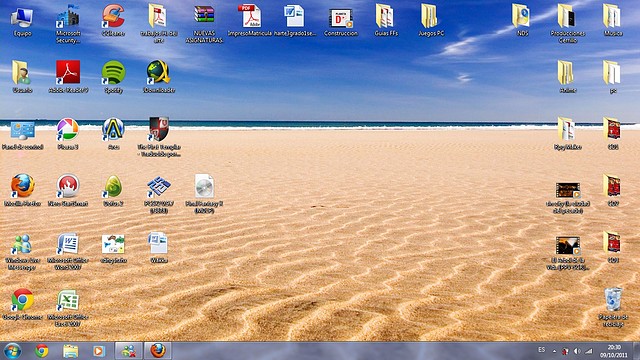Open the Windows Start menu
The width and height of the screenshot is (640, 360).
[12, 351]
